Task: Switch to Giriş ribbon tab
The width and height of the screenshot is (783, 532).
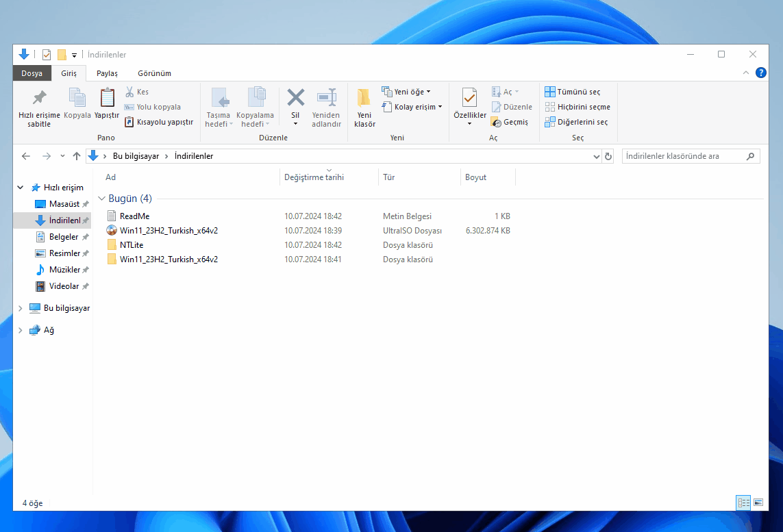Action: [69, 73]
